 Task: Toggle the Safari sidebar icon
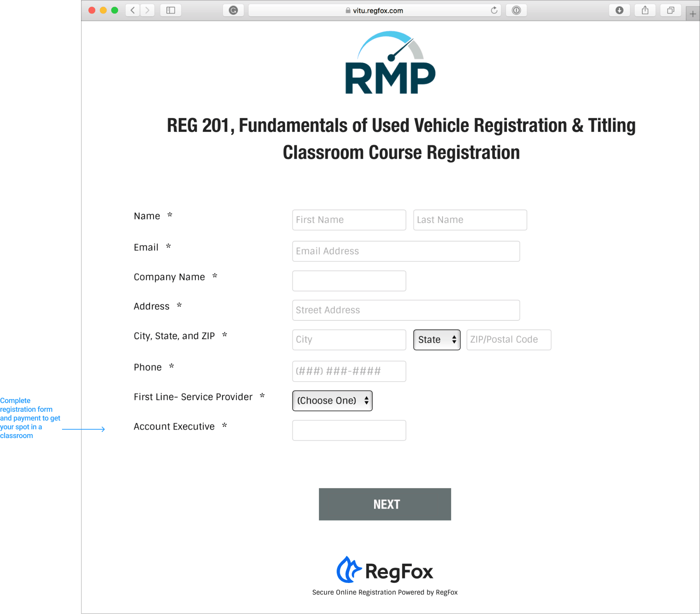[170, 10]
